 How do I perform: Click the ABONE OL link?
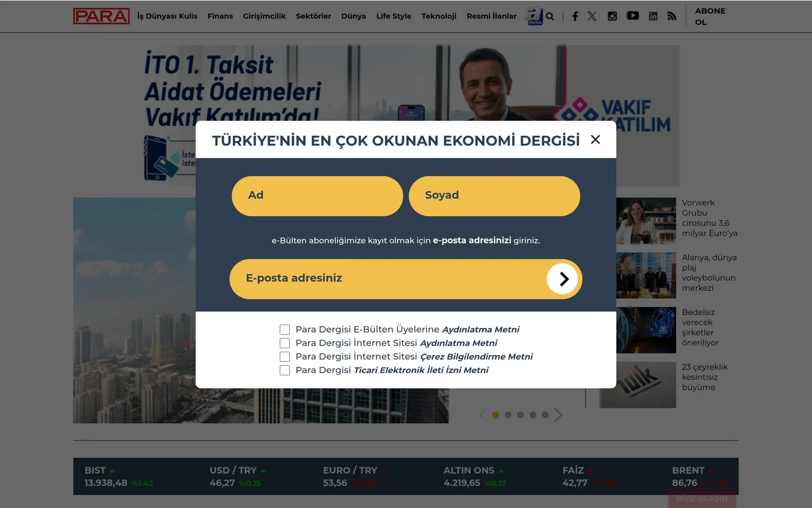710,16
